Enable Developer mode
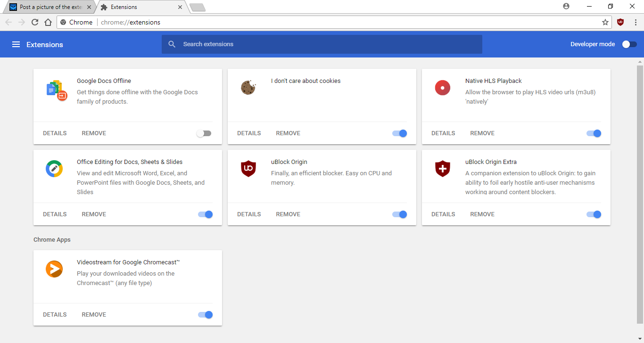This screenshot has width=644, height=343. [629, 44]
